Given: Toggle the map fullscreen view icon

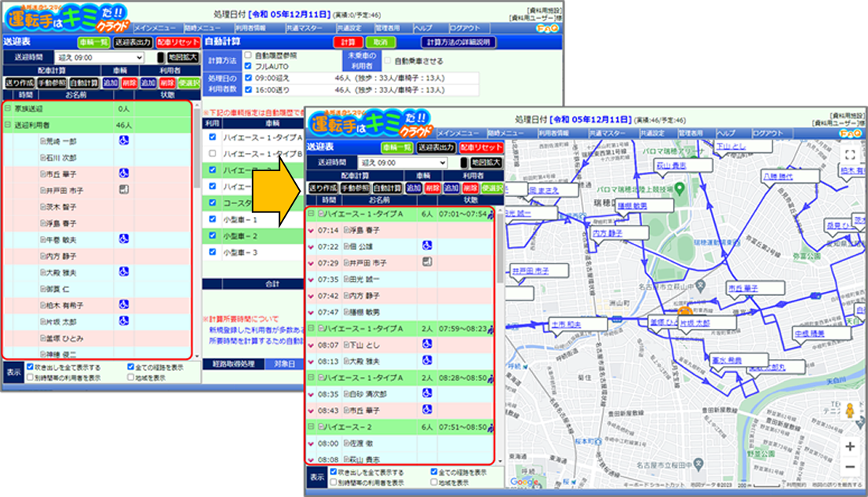Looking at the screenshot, I should [x=850, y=155].
